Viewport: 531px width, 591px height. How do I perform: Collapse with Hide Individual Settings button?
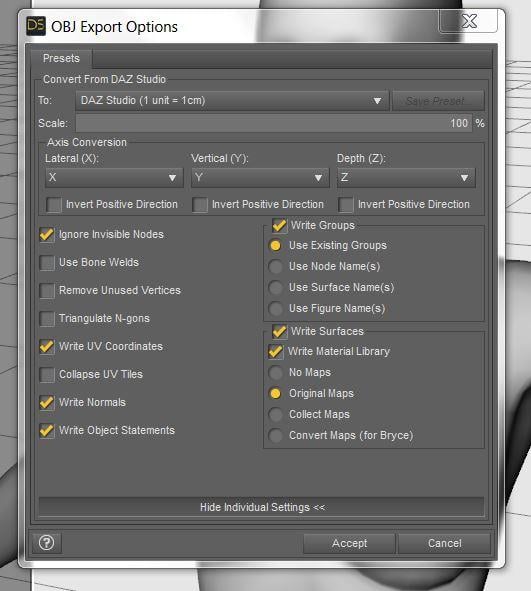click(x=262, y=507)
